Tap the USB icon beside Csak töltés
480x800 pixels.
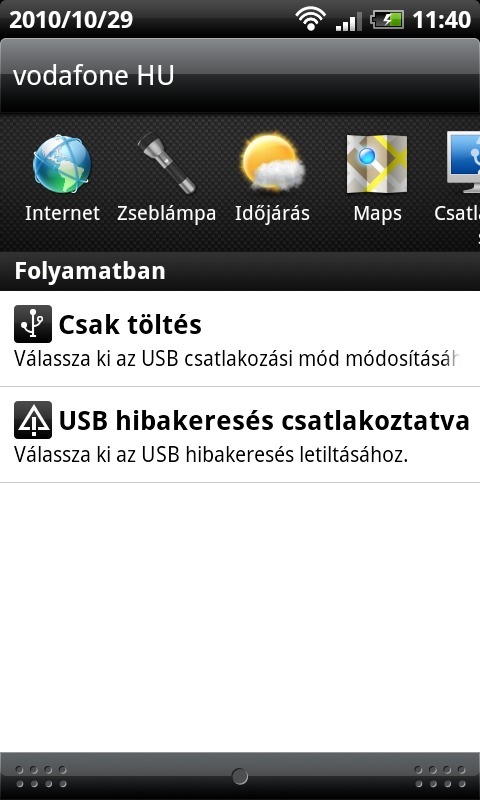pos(33,324)
